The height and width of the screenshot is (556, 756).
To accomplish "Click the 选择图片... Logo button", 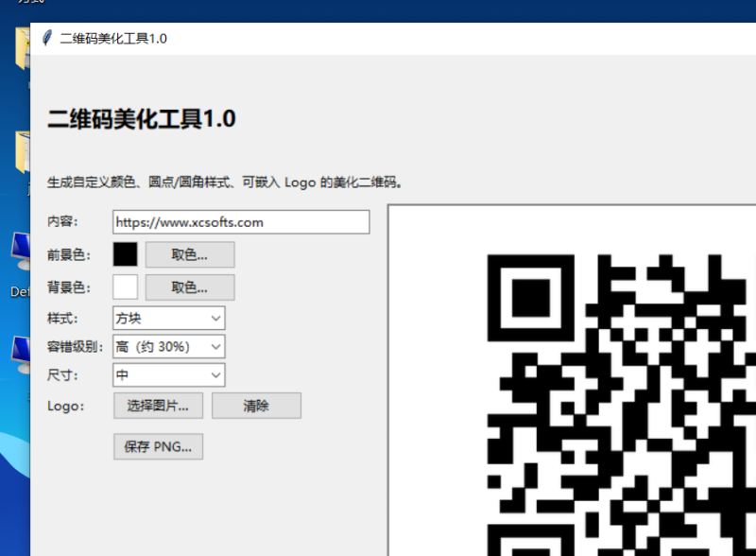I will 158,406.
